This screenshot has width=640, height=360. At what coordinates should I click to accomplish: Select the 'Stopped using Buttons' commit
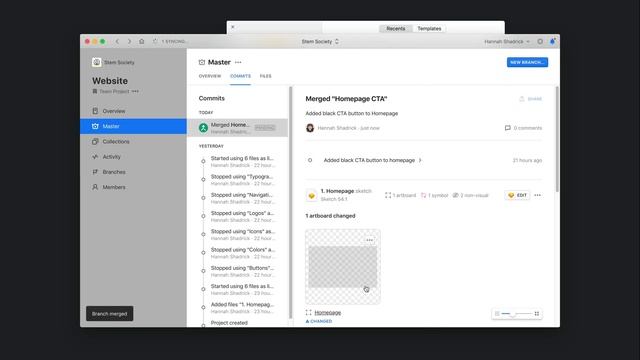[238, 271]
